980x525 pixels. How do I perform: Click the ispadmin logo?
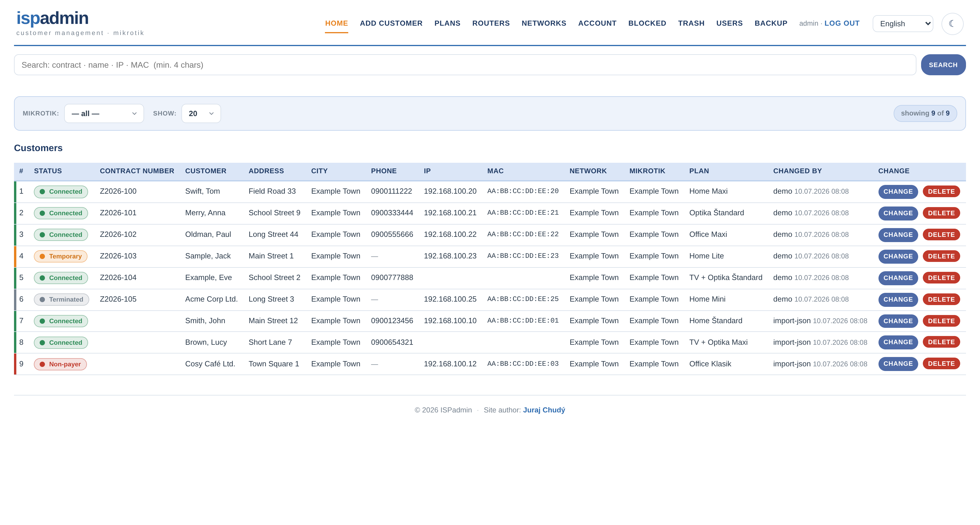[x=52, y=18]
